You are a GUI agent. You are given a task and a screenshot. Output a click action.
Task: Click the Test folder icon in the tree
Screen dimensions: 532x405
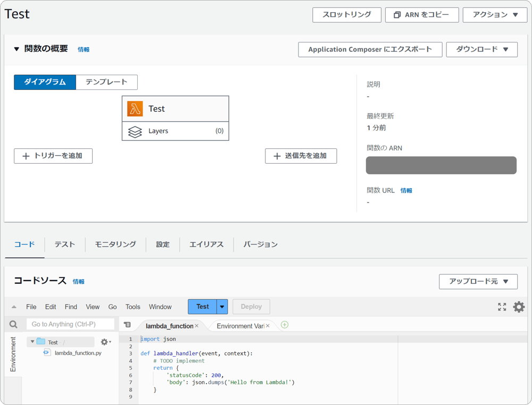coord(41,341)
